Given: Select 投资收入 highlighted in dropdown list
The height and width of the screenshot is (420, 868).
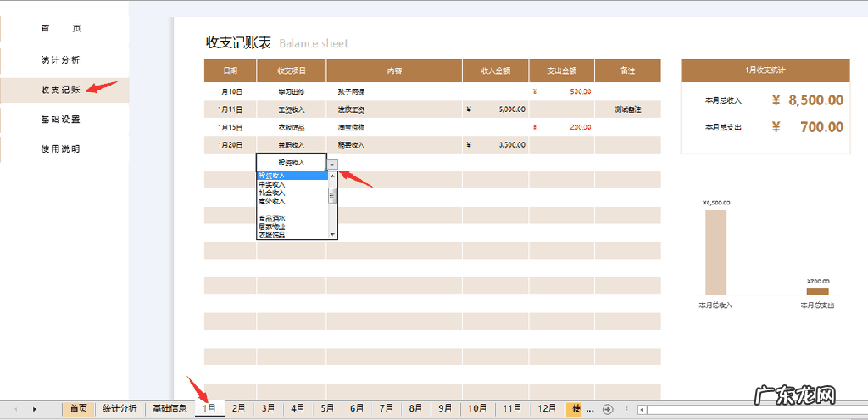Looking at the screenshot, I should 292,176.
